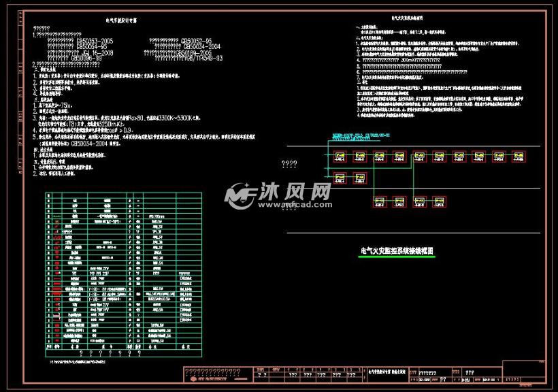Select the last device symbol in bottom branch
The image size is (558, 392).
[440, 201]
